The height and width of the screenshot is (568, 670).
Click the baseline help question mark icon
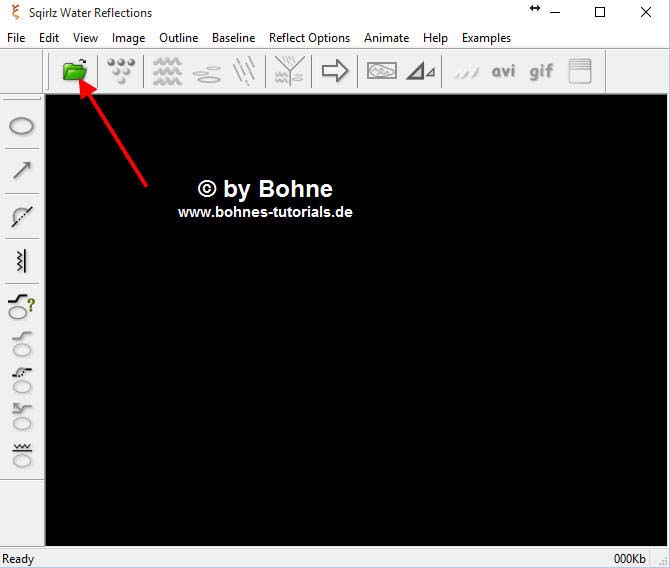(22, 305)
